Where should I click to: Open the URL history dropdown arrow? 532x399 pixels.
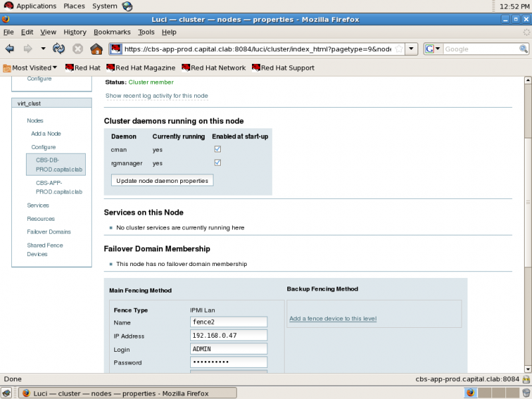tap(411, 49)
